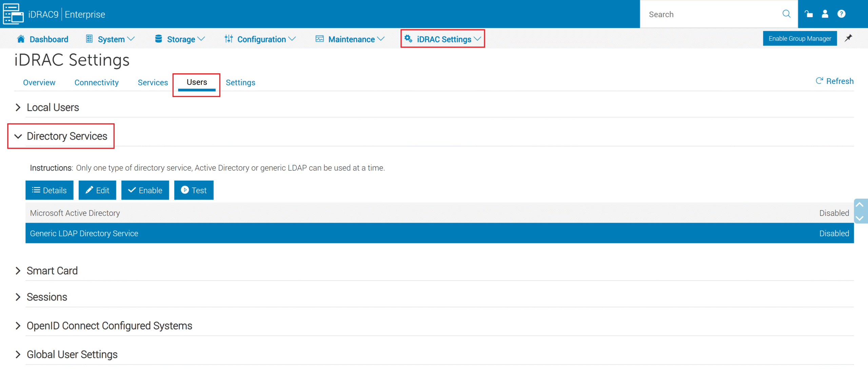
Task: Click the search magnifier icon
Action: pos(786,14)
